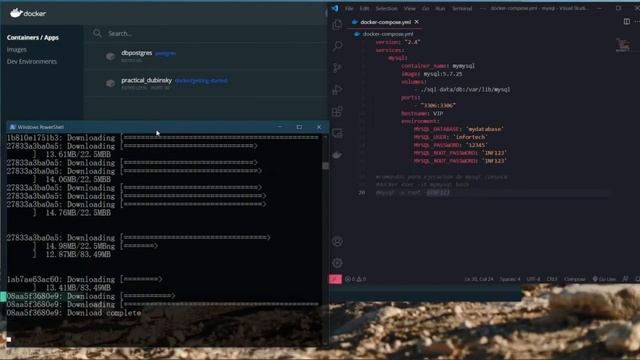Open Remote Explorer in VS Code activity bar

pyautogui.click(x=337, y=133)
